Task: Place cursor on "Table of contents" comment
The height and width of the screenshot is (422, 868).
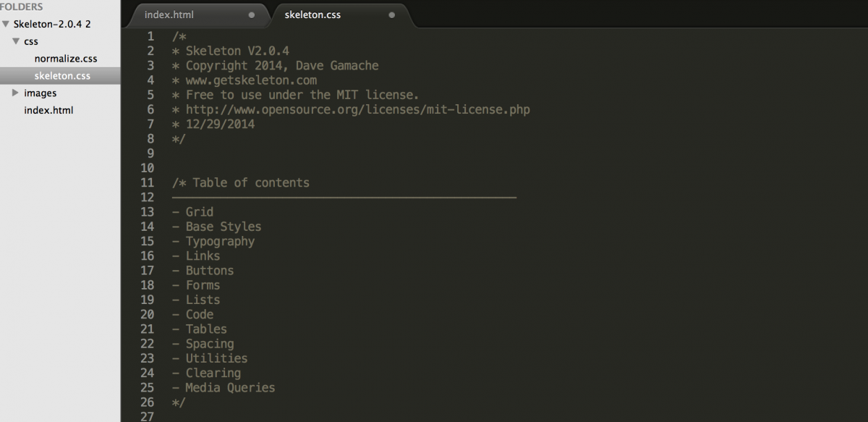Action: (x=250, y=182)
